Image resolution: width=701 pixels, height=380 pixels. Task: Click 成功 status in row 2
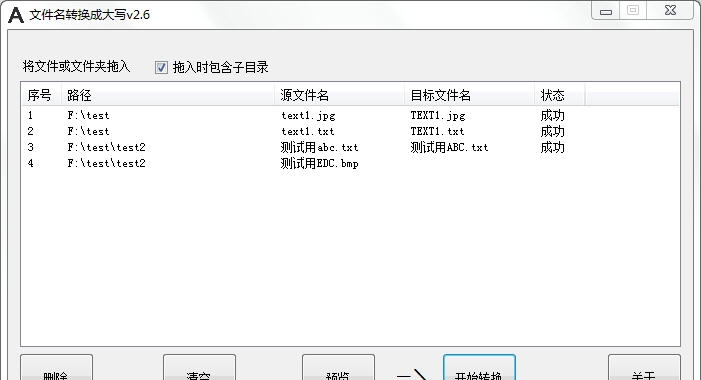[553, 131]
